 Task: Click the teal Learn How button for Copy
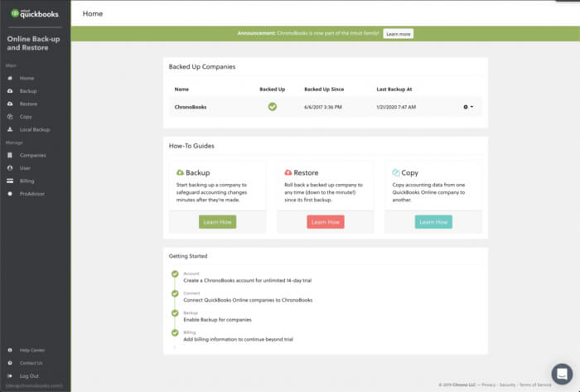(433, 222)
